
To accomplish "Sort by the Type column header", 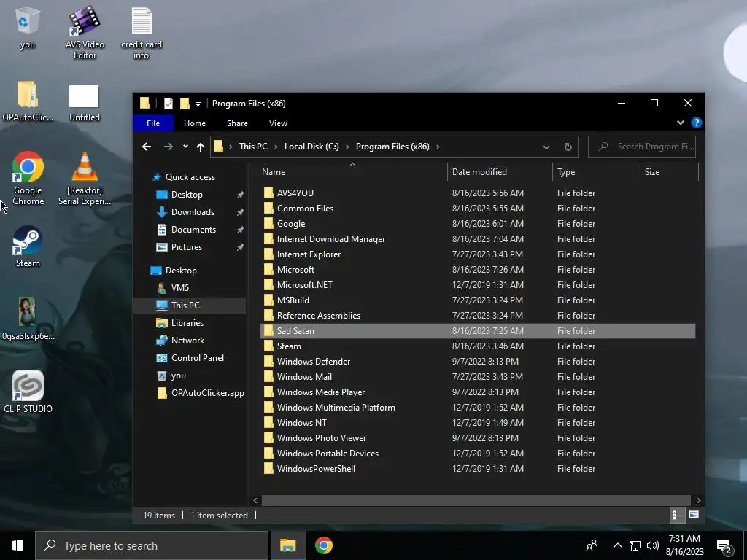I will (596, 172).
